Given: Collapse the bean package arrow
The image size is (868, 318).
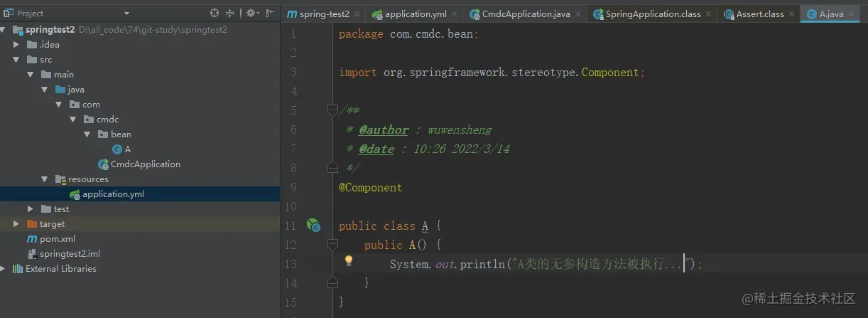Looking at the screenshot, I should 87,134.
